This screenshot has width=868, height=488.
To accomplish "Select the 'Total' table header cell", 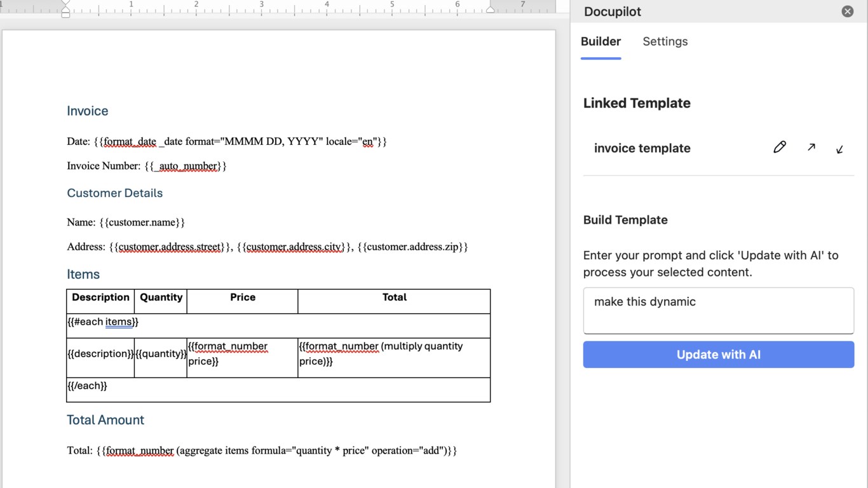I will click(x=394, y=301).
